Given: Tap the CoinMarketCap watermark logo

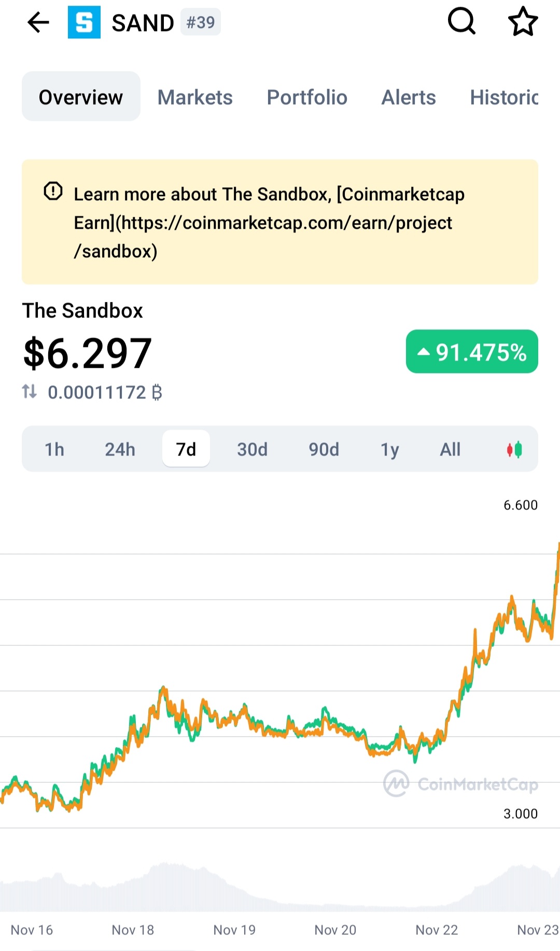Looking at the screenshot, I should (460, 783).
